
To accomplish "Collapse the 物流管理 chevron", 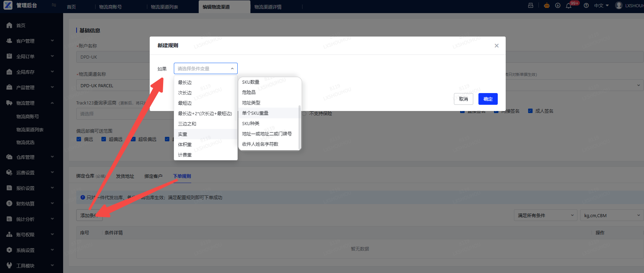I will pos(52,103).
